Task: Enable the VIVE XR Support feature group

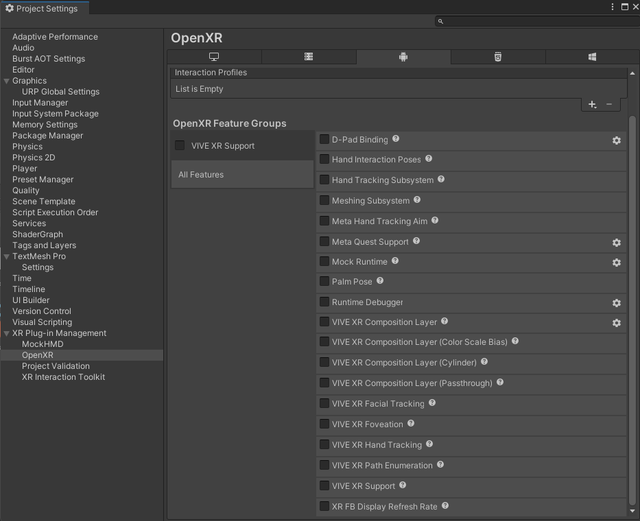Action: click(180, 145)
